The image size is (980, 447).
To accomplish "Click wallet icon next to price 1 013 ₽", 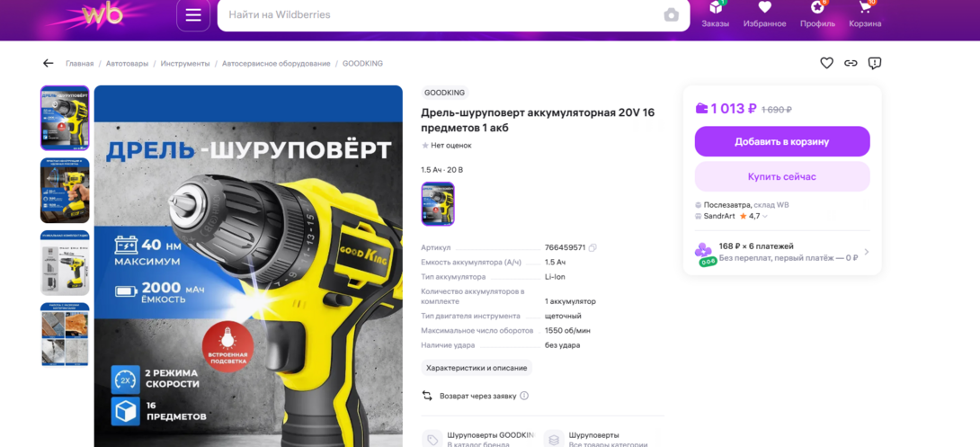I will [702, 109].
